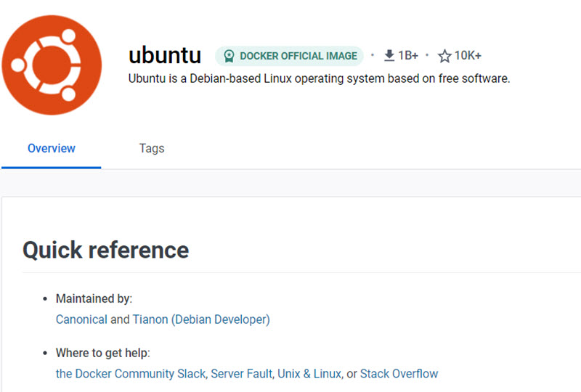
Task: Click the Ubuntu logo image
Action: click(52, 65)
